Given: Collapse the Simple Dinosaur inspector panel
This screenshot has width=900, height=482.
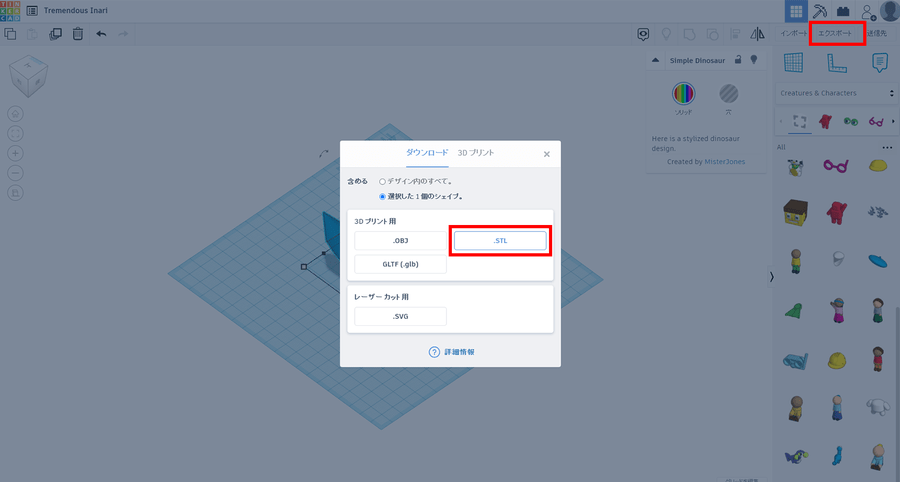Looking at the screenshot, I should (655, 60).
